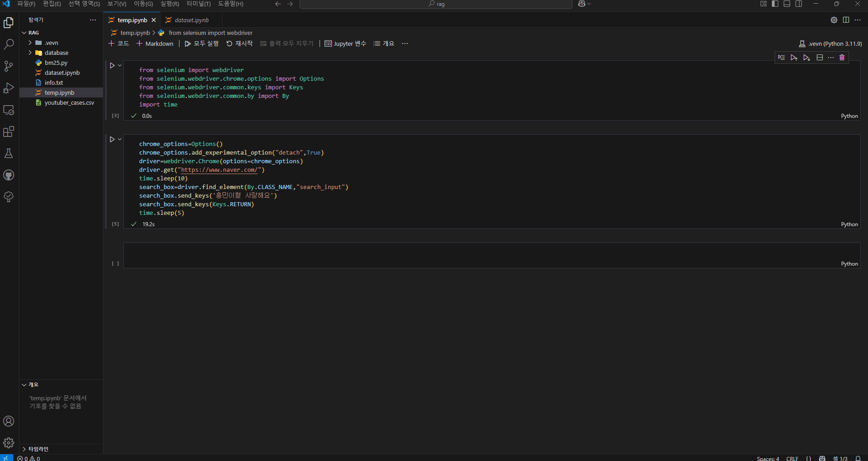Open the Search view in activity bar
Screen dimensions: 868x461
(x=9, y=44)
